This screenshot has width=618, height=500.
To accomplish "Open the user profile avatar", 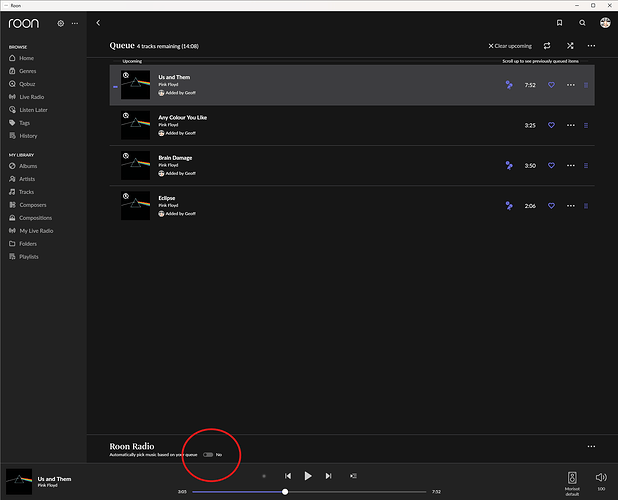I will coord(605,23).
